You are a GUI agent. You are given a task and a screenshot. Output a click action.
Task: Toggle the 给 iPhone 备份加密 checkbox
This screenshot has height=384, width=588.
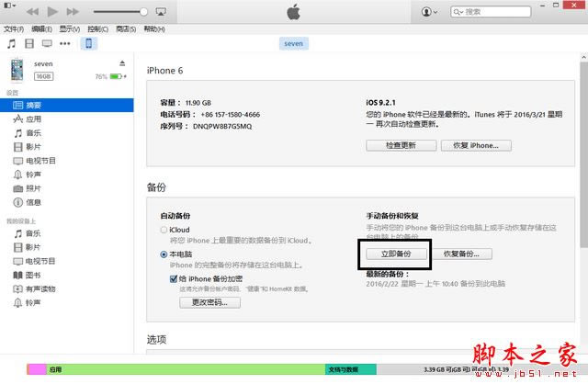pyautogui.click(x=173, y=277)
